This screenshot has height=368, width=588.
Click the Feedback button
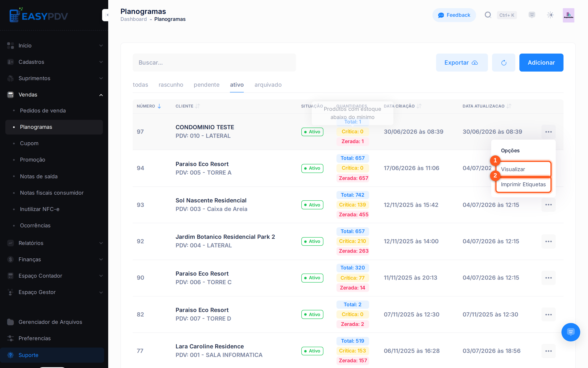click(x=454, y=15)
